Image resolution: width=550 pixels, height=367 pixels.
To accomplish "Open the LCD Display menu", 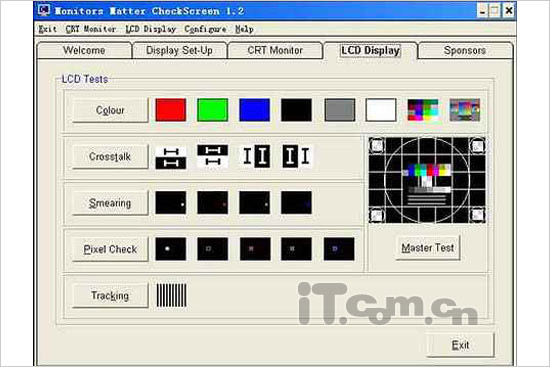I will point(151,29).
